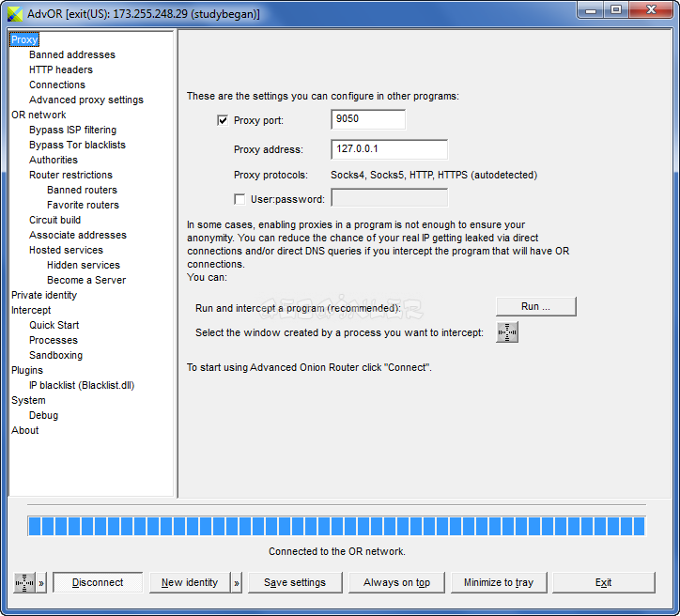Open Processes page
The height and width of the screenshot is (616, 680).
click(54, 340)
